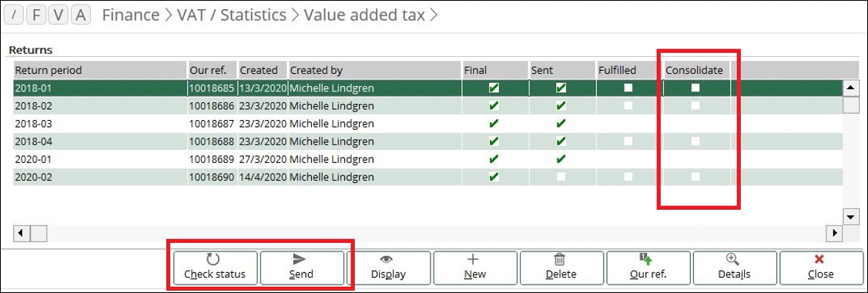Image resolution: width=868 pixels, height=293 pixels.
Task: Click the scroll up arrow of list
Action: point(851,88)
